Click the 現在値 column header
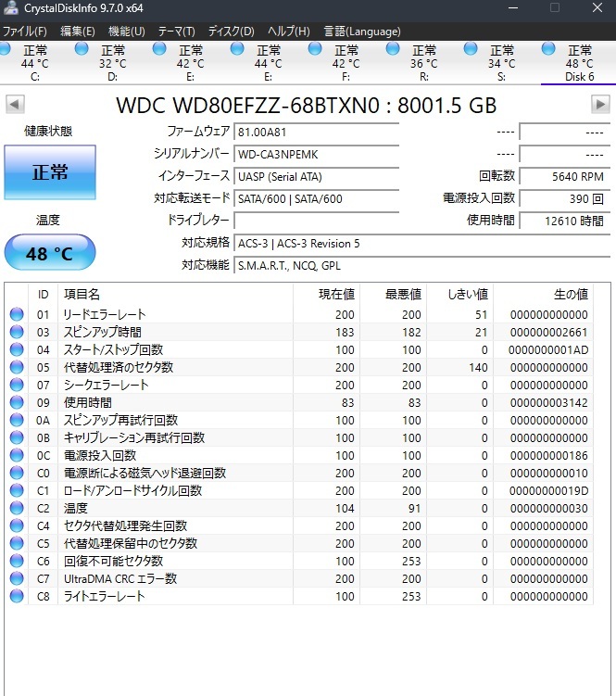 326,294
